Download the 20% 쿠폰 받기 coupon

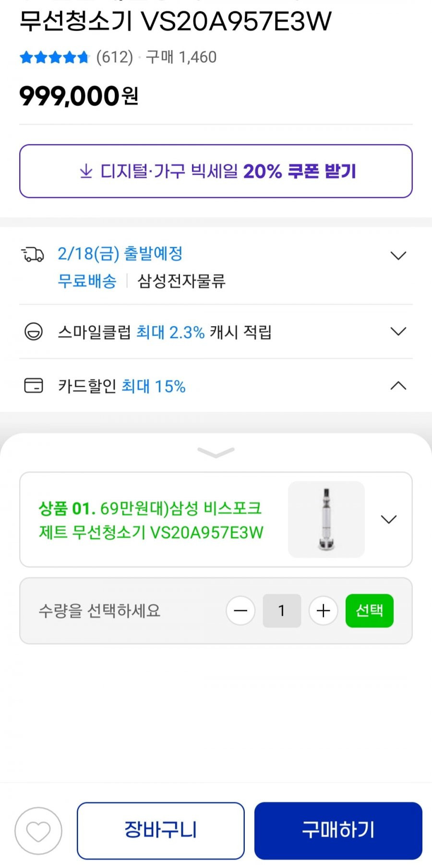(x=216, y=171)
